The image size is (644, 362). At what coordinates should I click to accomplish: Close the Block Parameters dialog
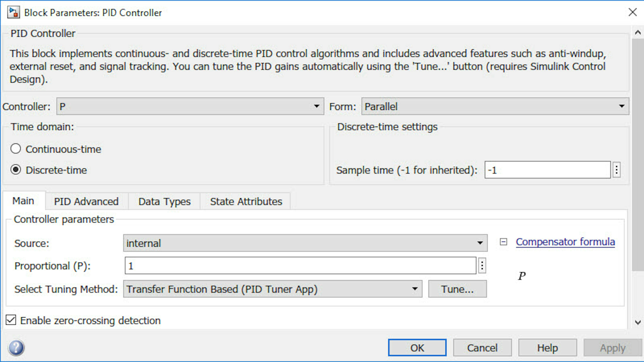pyautogui.click(x=633, y=12)
